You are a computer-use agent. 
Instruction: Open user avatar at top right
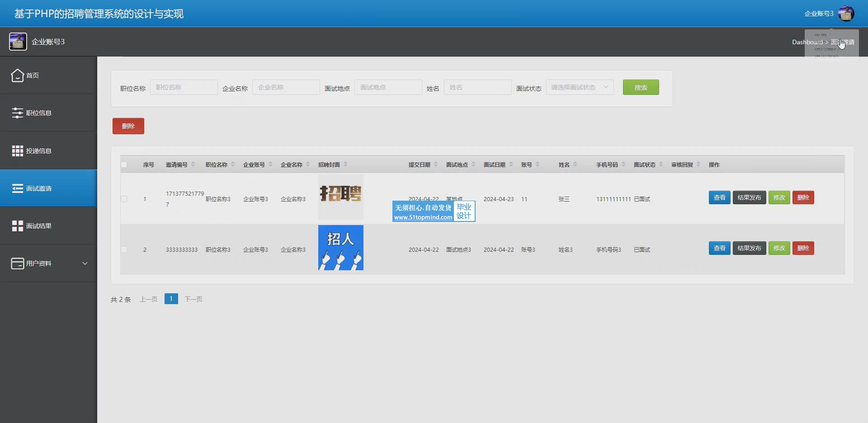(x=846, y=14)
